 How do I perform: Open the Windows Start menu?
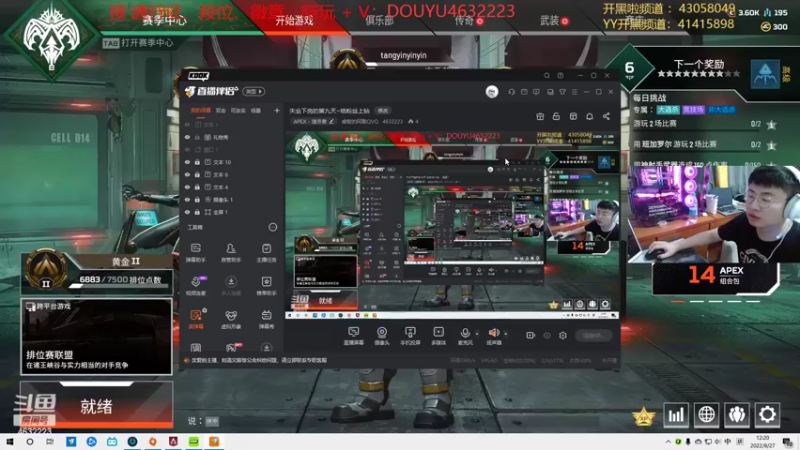click(9, 442)
